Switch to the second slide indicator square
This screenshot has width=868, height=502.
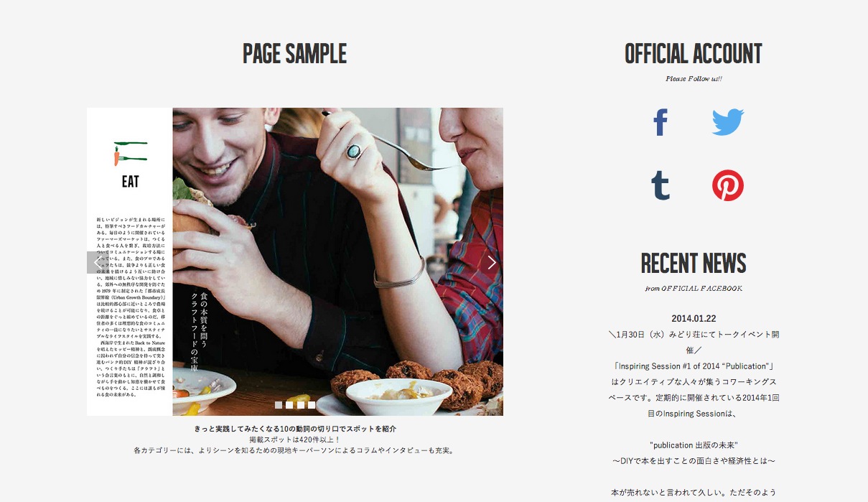[289, 405]
